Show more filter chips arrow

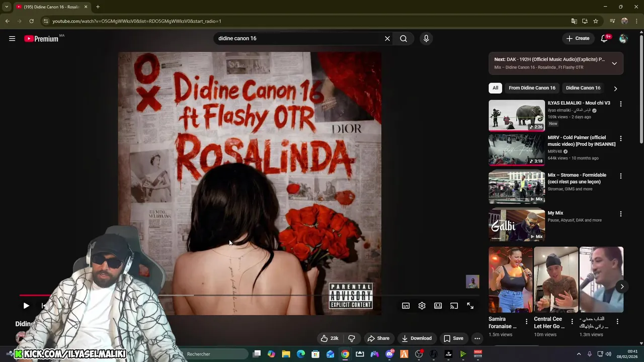[x=615, y=88]
